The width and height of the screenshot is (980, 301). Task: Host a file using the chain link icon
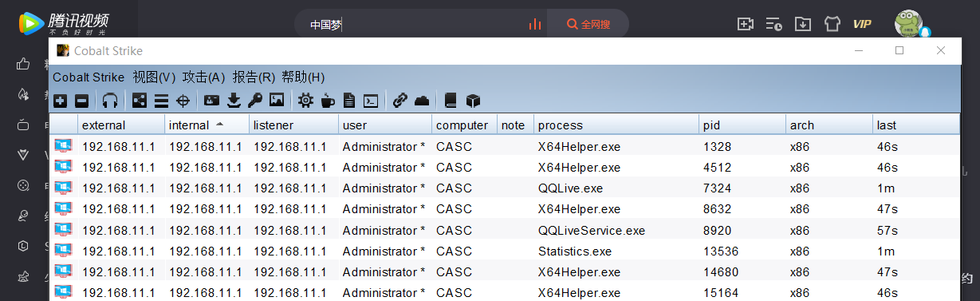click(399, 101)
